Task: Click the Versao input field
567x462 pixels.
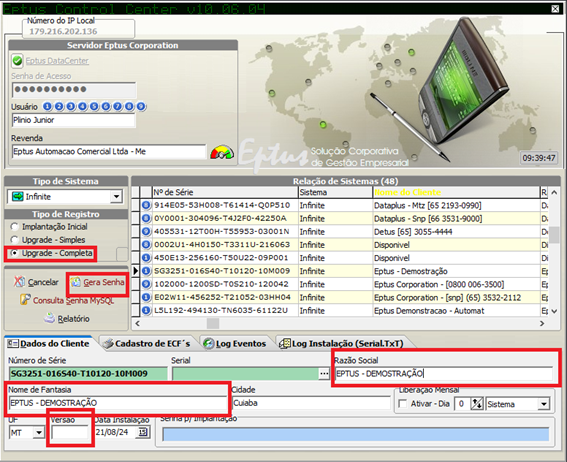Action: pos(70,432)
